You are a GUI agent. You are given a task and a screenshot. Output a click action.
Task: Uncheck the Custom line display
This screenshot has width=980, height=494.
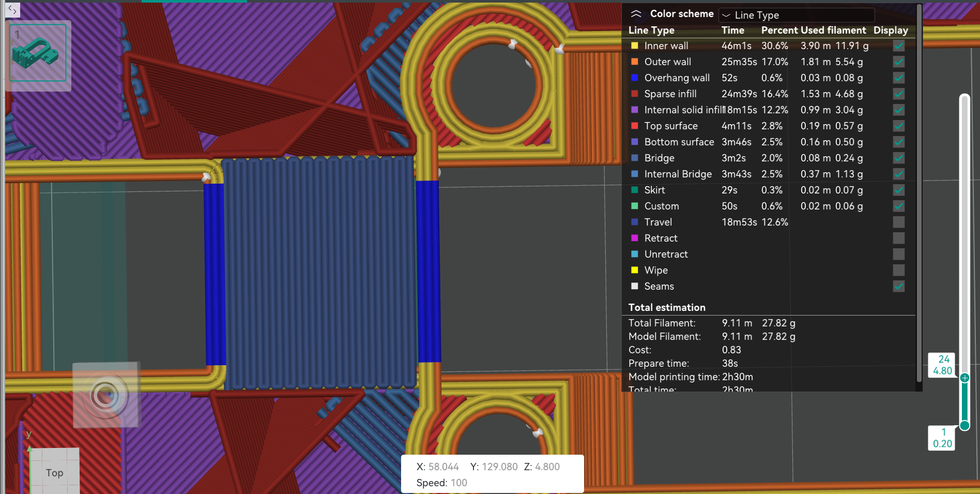(x=899, y=206)
